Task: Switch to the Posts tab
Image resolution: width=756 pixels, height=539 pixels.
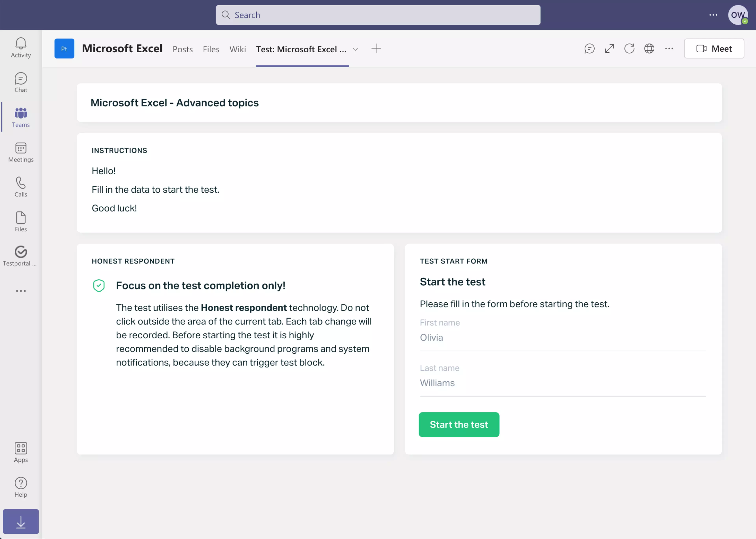Action: coord(183,49)
